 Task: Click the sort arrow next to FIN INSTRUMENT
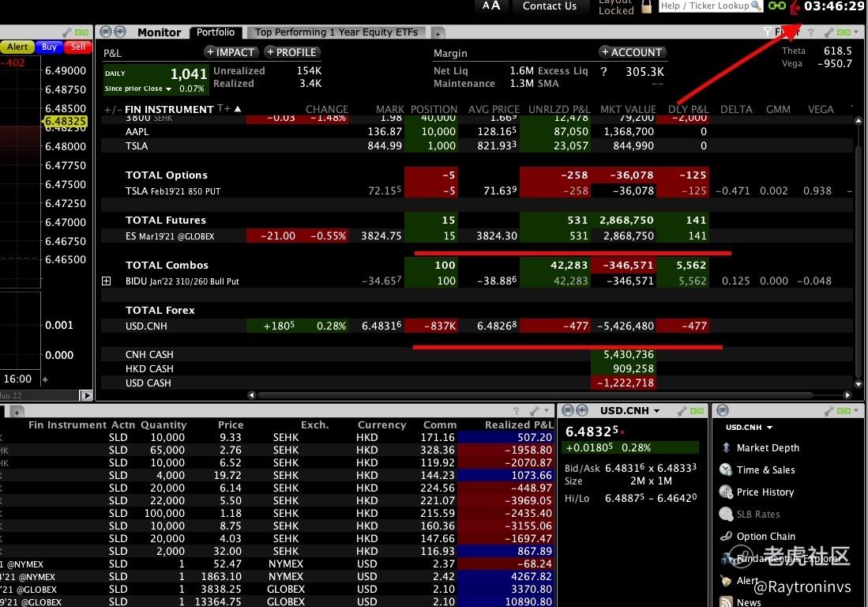(x=238, y=108)
